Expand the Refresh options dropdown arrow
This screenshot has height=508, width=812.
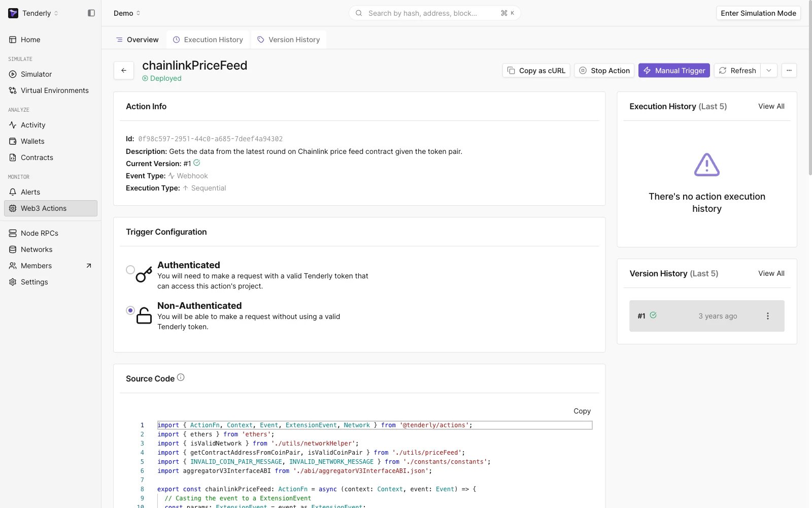pos(769,71)
